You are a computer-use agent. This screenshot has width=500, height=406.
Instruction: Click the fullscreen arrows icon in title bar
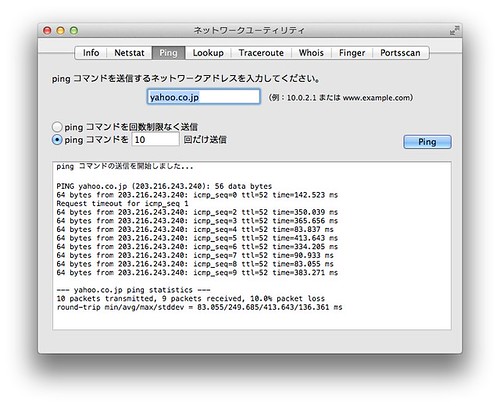tap(454, 30)
